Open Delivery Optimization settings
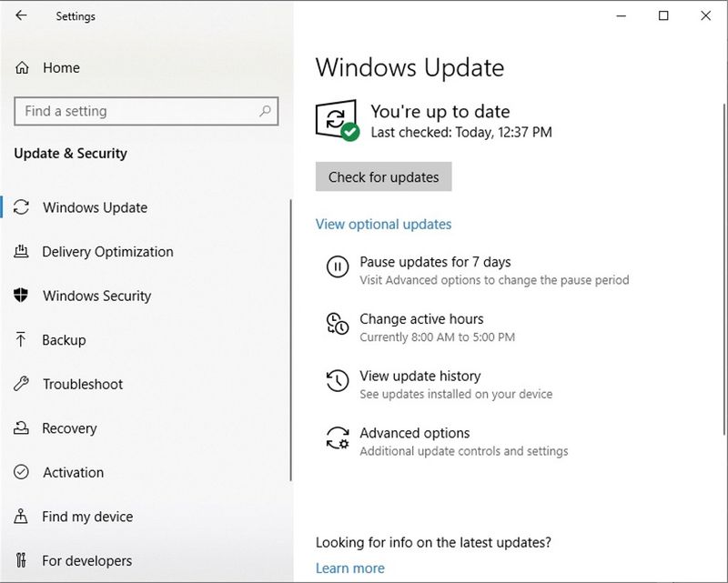Screen dimensions: 728x583 point(107,252)
